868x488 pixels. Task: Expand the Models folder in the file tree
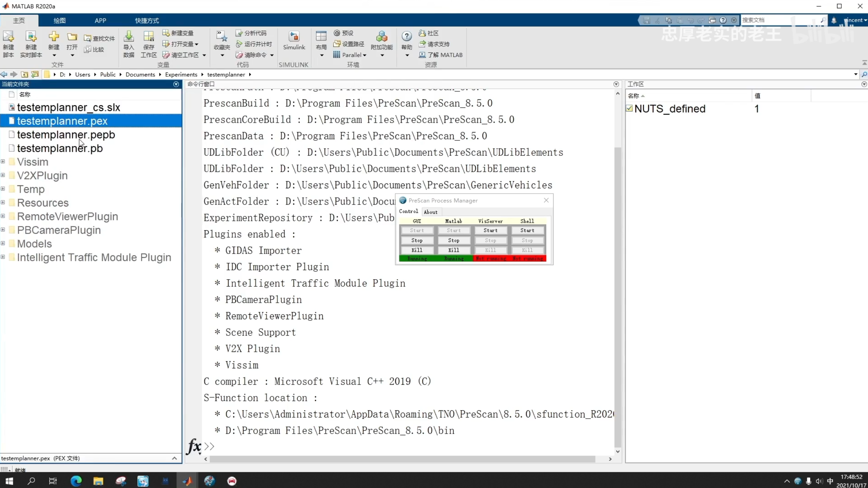pos(3,243)
